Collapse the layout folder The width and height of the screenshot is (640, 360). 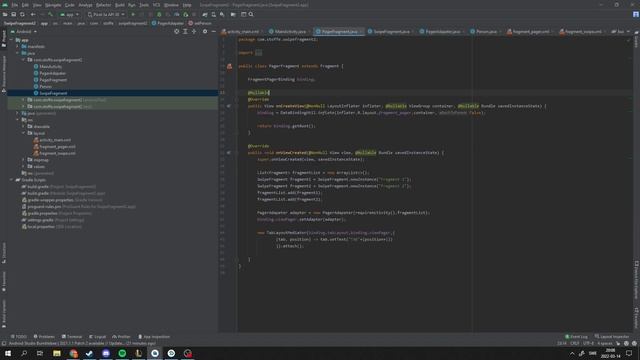pyautogui.click(x=24, y=133)
